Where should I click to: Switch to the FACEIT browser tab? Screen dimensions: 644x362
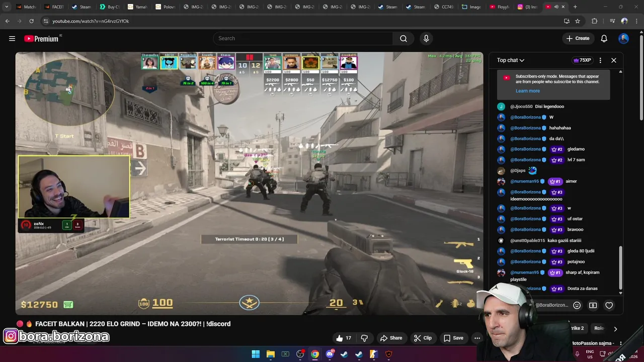(53, 7)
